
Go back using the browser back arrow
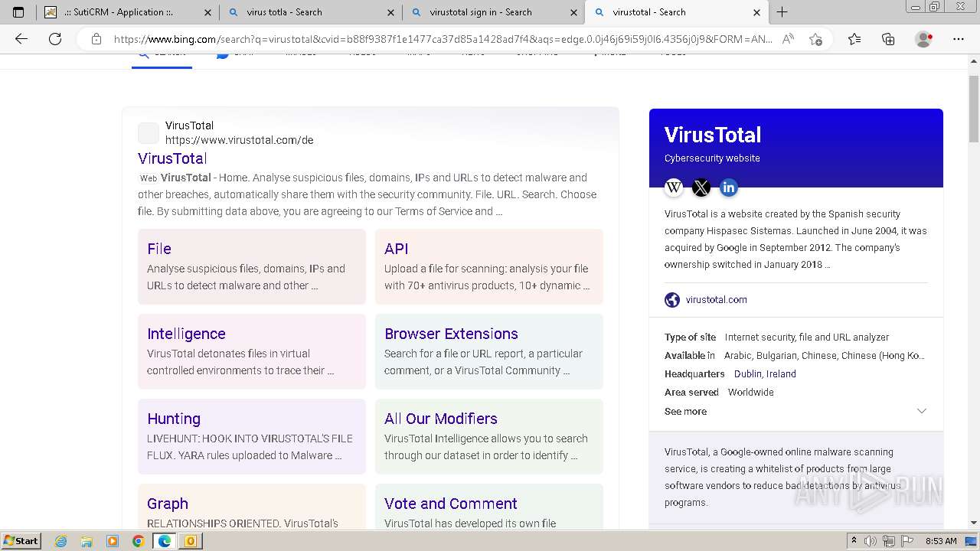coord(21,39)
